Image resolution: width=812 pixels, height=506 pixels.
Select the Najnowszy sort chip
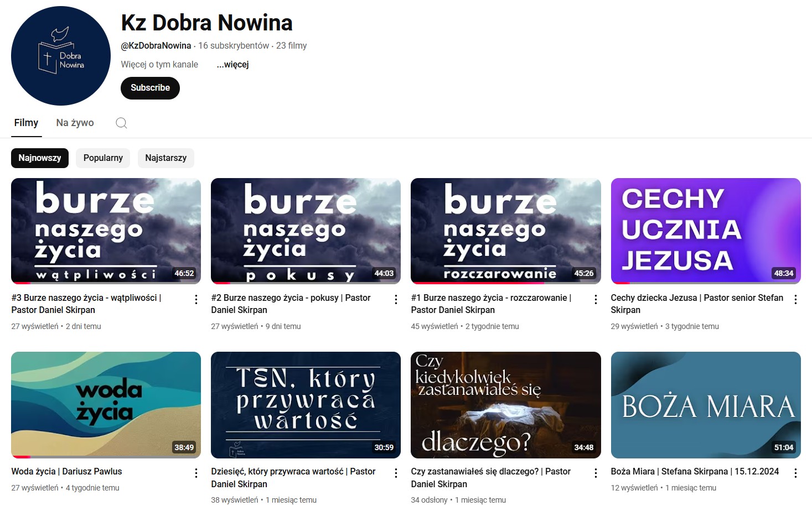point(40,158)
